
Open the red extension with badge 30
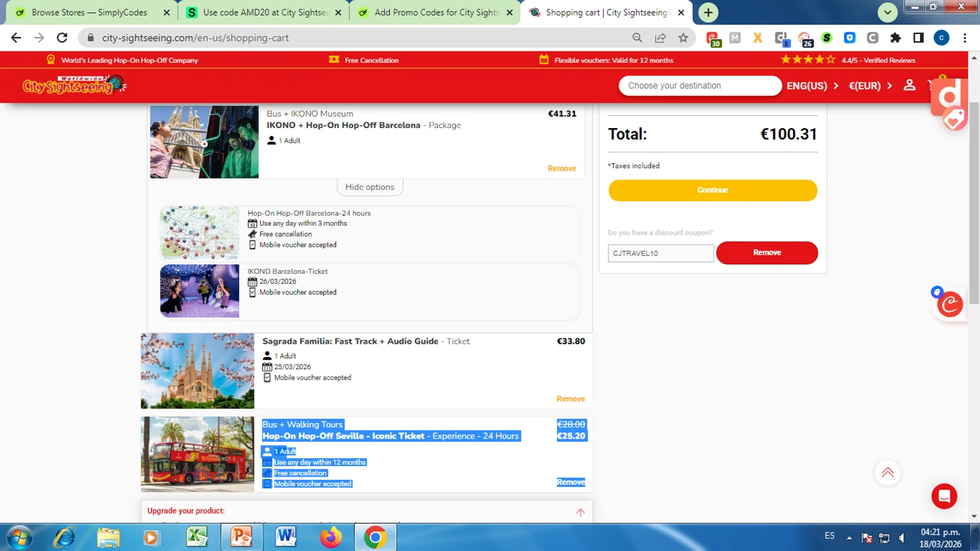(x=713, y=39)
